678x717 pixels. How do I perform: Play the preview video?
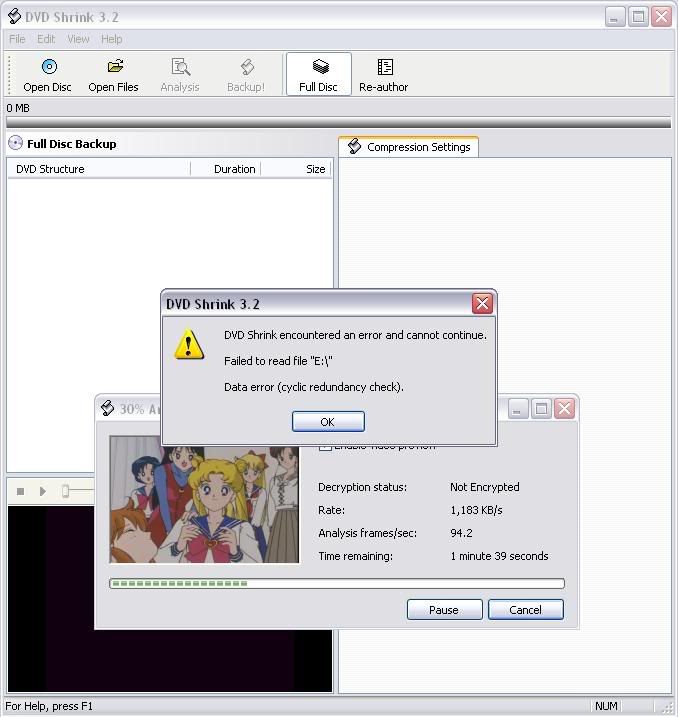pos(43,492)
